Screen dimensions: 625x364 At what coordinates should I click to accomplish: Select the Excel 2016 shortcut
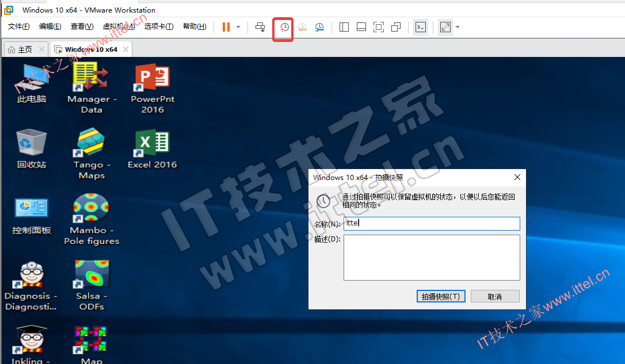[153, 149]
